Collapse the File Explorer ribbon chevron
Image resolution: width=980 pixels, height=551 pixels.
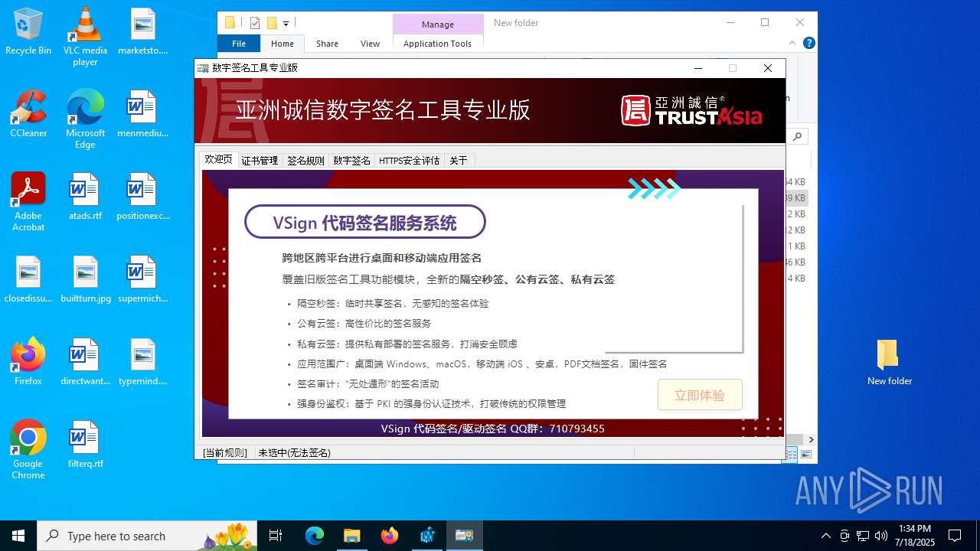click(793, 43)
